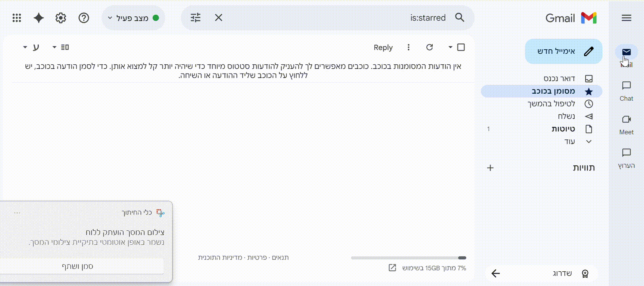Open the דואר נכנס inbox folder

click(x=559, y=79)
